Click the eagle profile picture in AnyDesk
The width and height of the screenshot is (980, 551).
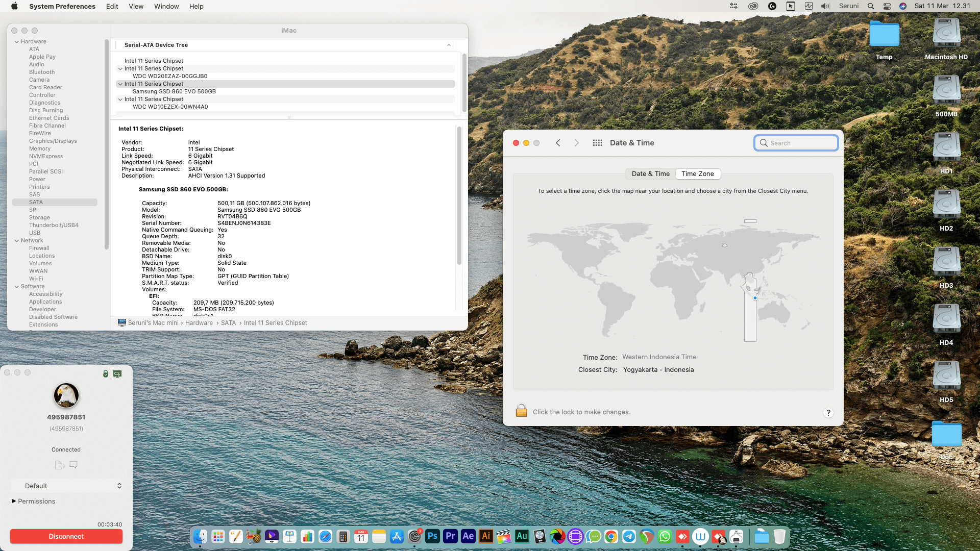point(66,395)
